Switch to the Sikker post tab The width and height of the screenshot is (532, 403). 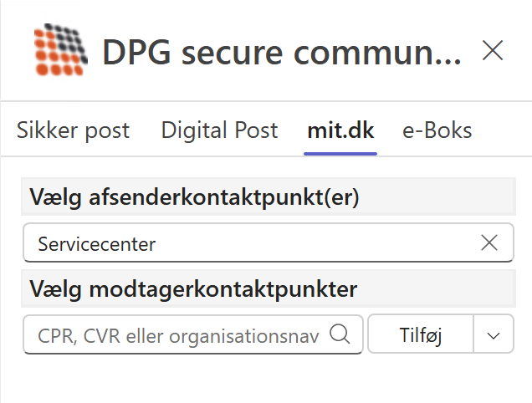pos(74,130)
